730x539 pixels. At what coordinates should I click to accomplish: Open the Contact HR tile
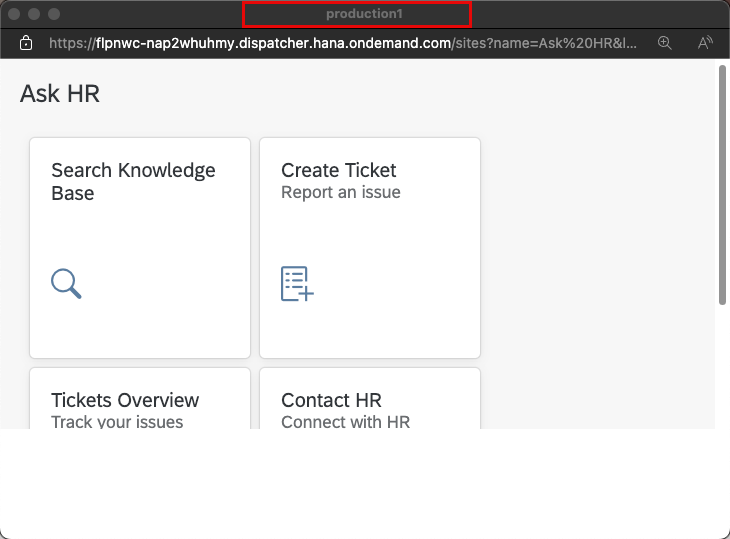pos(370,398)
